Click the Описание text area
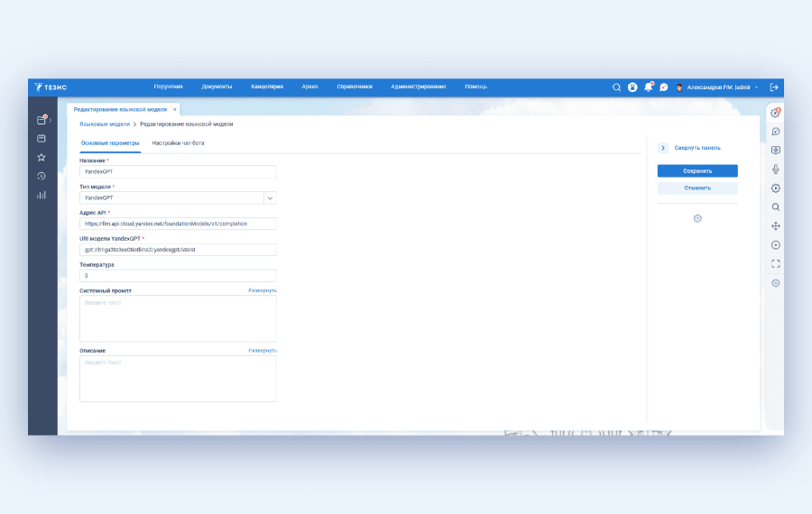 (178, 379)
